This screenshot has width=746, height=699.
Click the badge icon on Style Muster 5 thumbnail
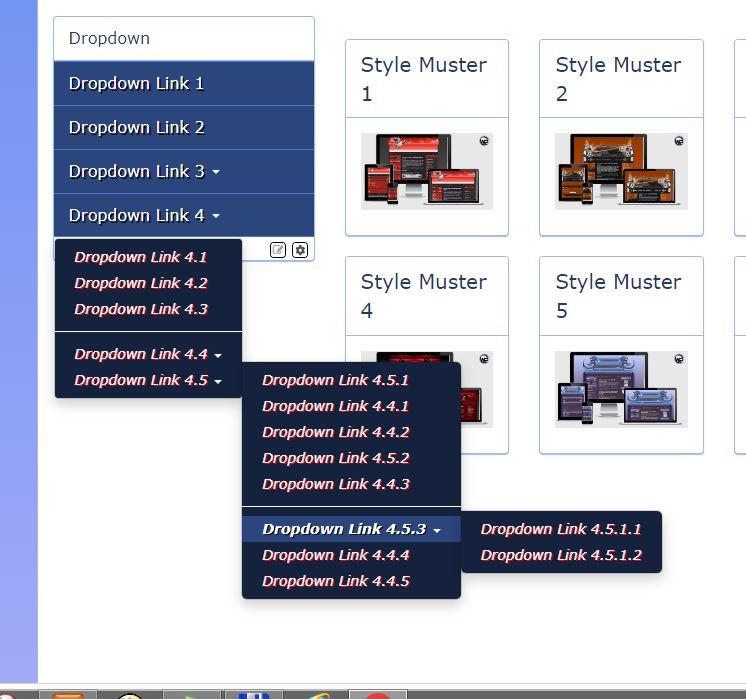coord(679,358)
